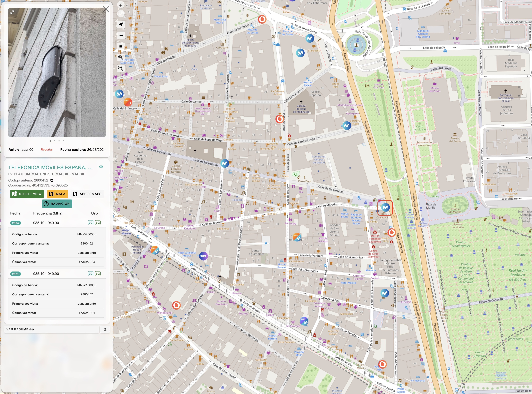
Task: Select highlighted Movistar marker above Caixabank
Action: 385,207
